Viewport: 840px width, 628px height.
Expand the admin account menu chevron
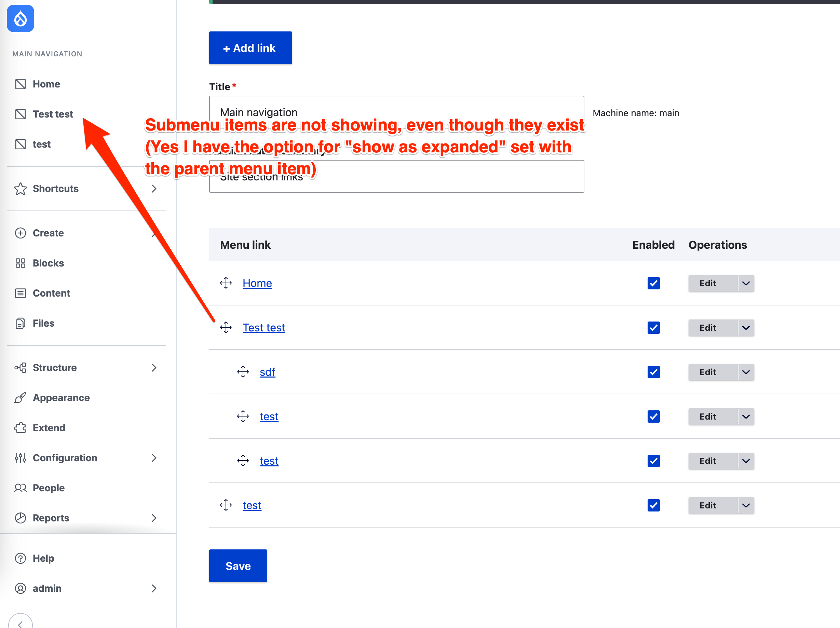(x=154, y=588)
